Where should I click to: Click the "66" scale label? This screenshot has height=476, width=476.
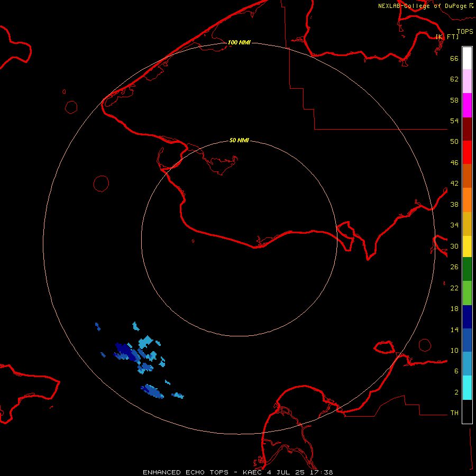click(454, 58)
